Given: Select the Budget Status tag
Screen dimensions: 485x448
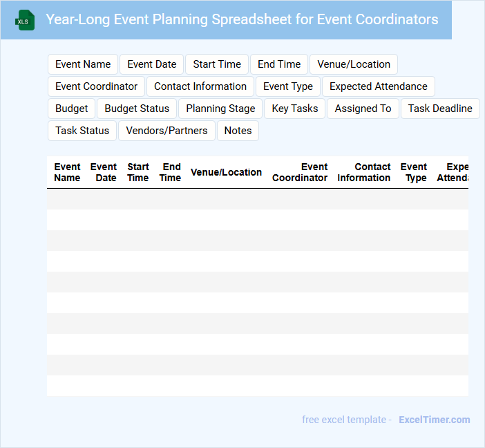Looking at the screenshot, I should (x=137, y=109).
